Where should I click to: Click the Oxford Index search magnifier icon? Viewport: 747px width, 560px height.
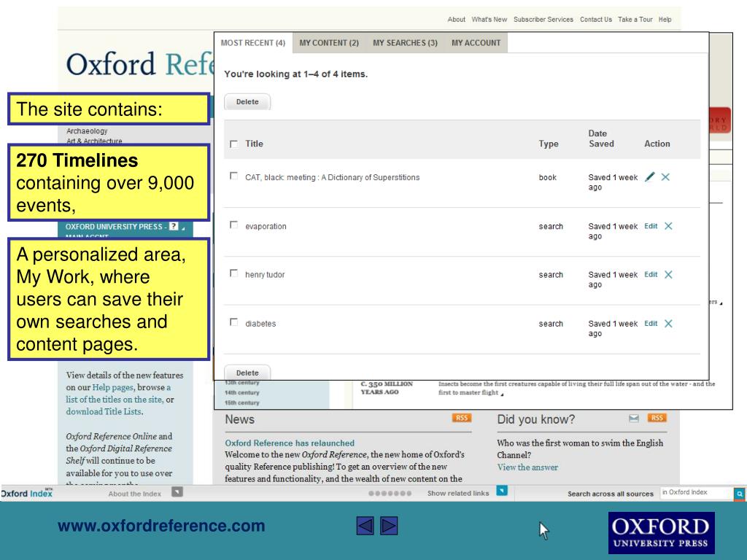(740, 494)
